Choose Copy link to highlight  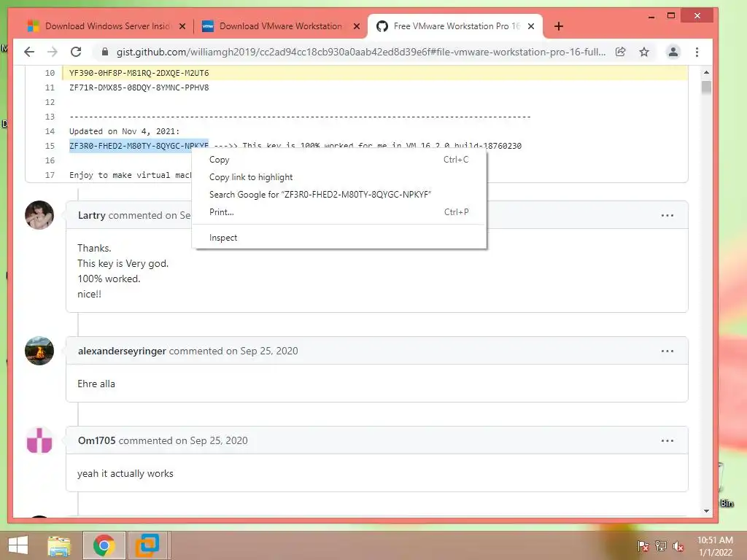click(338, 177)
